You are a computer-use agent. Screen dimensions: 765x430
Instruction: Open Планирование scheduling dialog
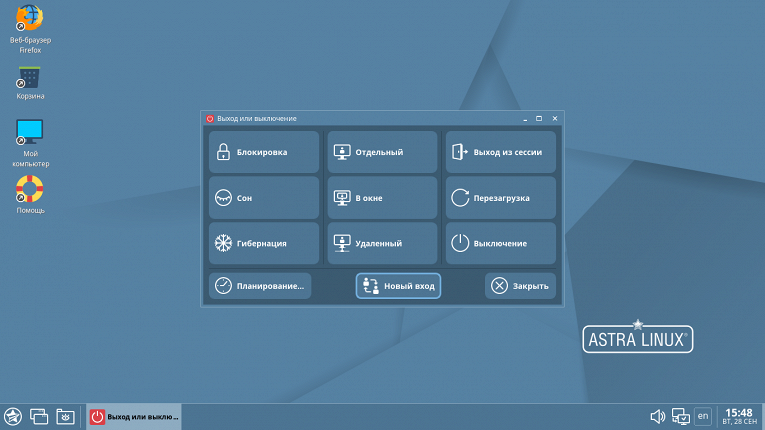[x=260, y=286]
